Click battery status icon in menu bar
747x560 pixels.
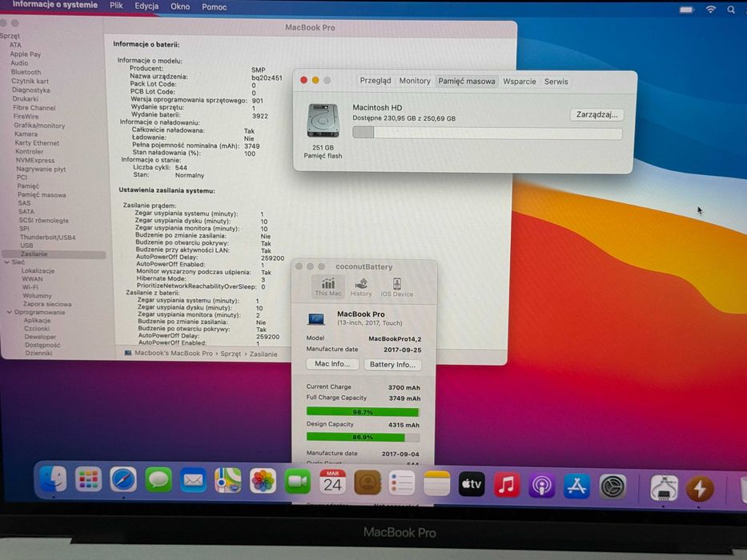(686, 10)
